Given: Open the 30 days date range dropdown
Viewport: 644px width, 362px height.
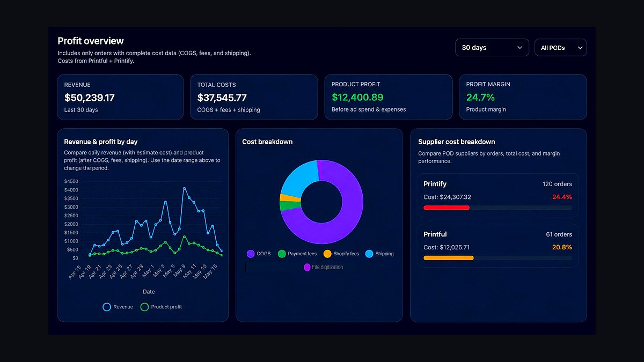Looking at the screenshot, I should tap(492, 48).
